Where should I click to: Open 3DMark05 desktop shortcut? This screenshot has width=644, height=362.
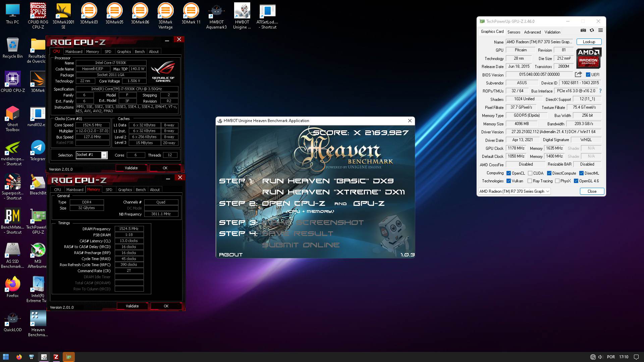114,13
